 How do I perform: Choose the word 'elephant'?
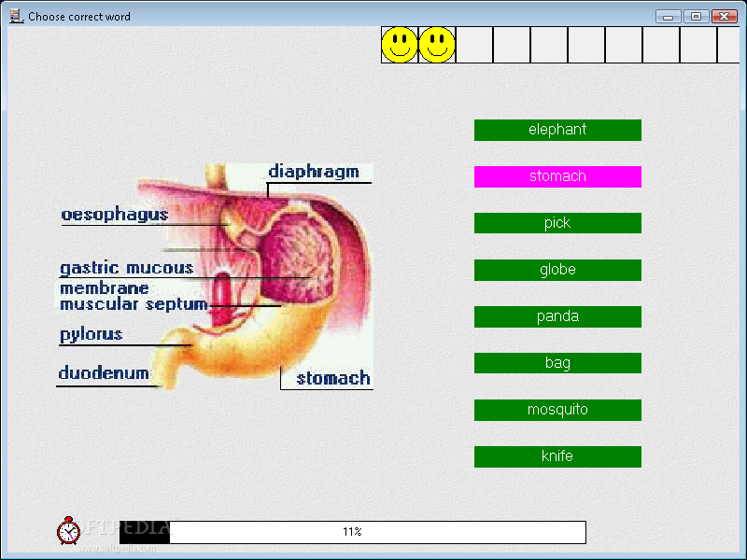coord(557,130)
